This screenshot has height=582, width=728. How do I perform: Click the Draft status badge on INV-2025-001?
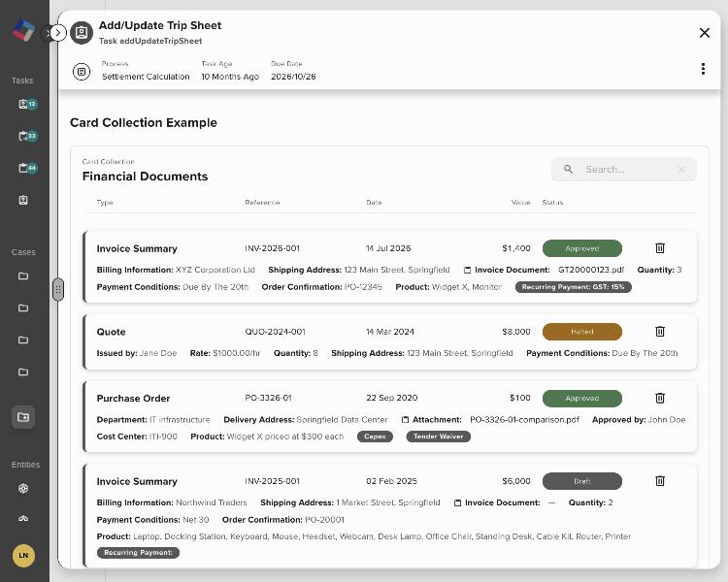[582, 481]
